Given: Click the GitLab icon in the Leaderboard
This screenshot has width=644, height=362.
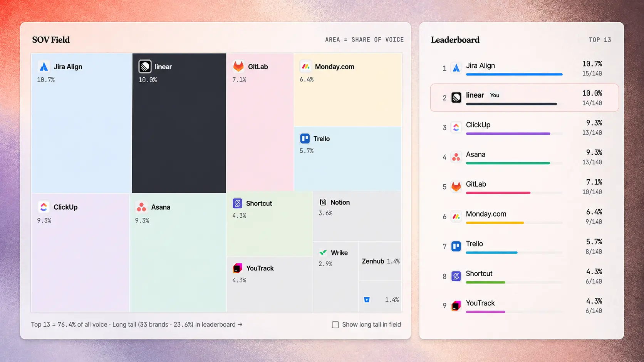Looking at the screenshot, I should click(456, 187).
